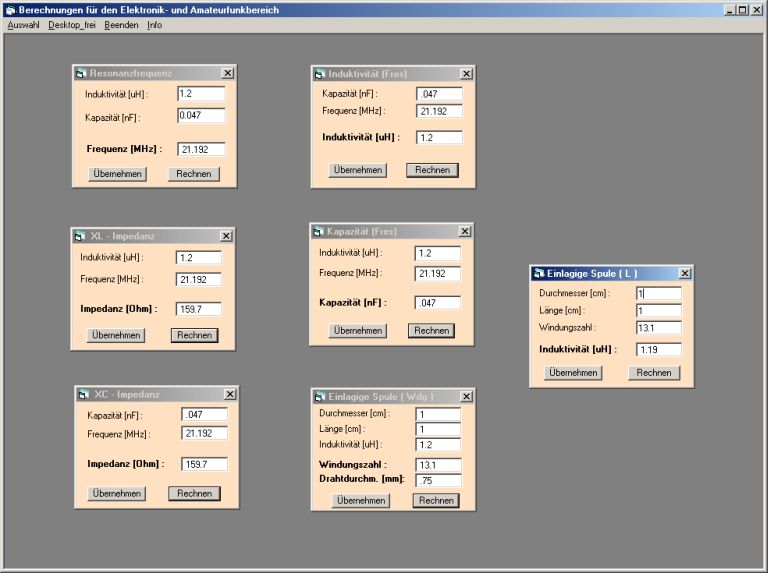Focus Windungszahl field in Einlagige Spule (Wdg)
Screen dimensions: 768x573
coord(438,465)
